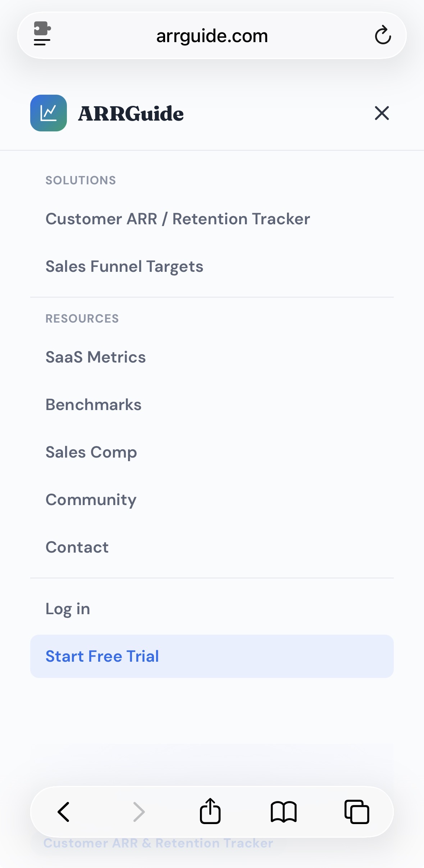This screenshot has width=424, height=868.
Task: Tap the Share icon in the toolbar
Action: click(x=210, y=811)
